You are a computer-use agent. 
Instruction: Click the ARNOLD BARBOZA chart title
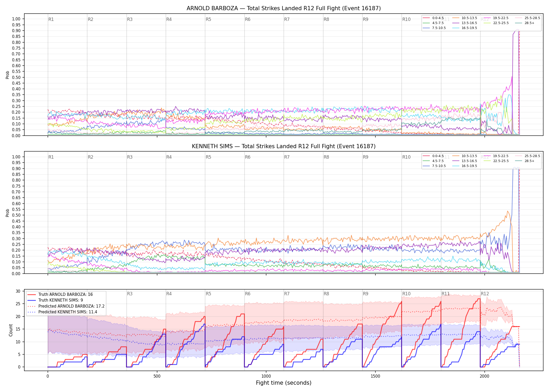pyautogui.click(x=284, y=8)
